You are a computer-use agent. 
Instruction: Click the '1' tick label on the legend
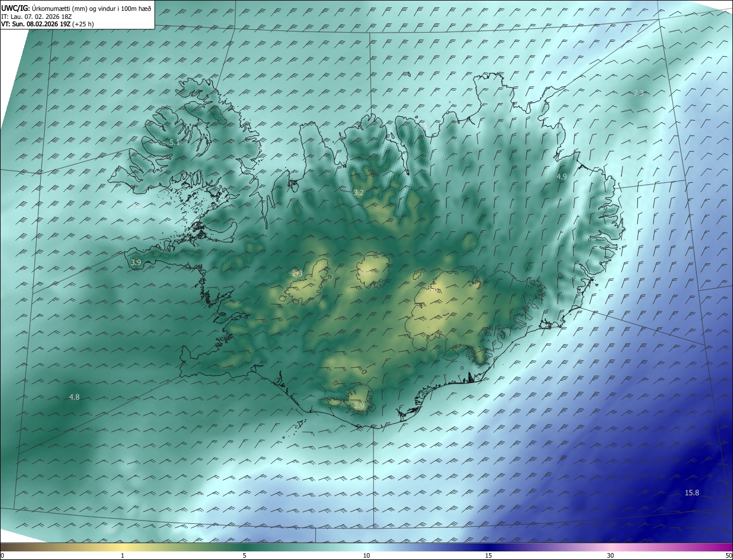tap(123, 556)
